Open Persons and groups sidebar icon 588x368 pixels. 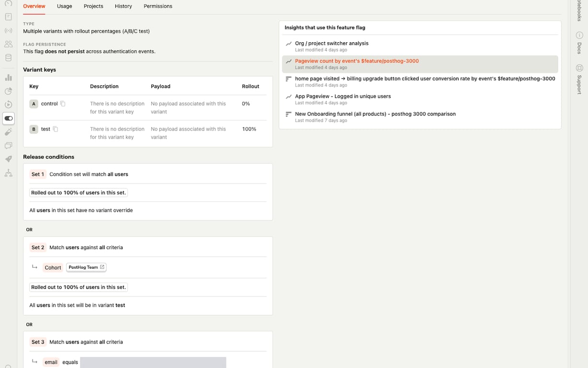[8, 44]
